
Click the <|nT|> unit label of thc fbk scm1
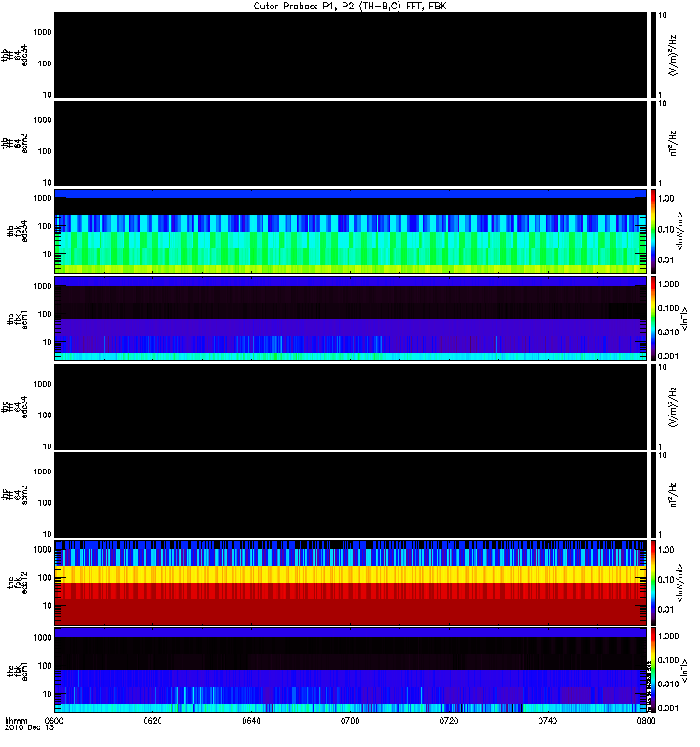685,670
